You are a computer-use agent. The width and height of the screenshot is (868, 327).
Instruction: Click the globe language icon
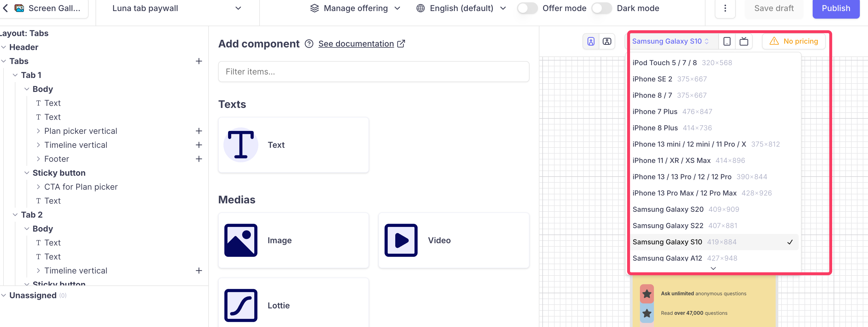click(420, 8)
